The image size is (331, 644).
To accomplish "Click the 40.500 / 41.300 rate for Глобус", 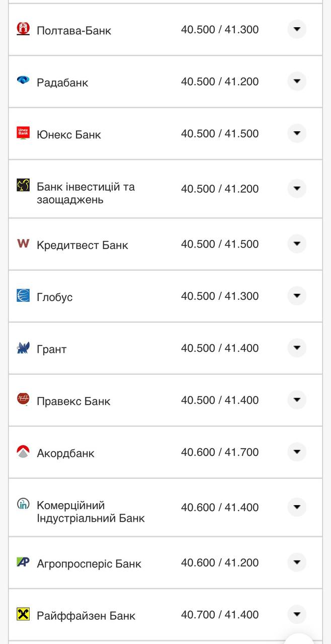I will [x=220, y=296].
